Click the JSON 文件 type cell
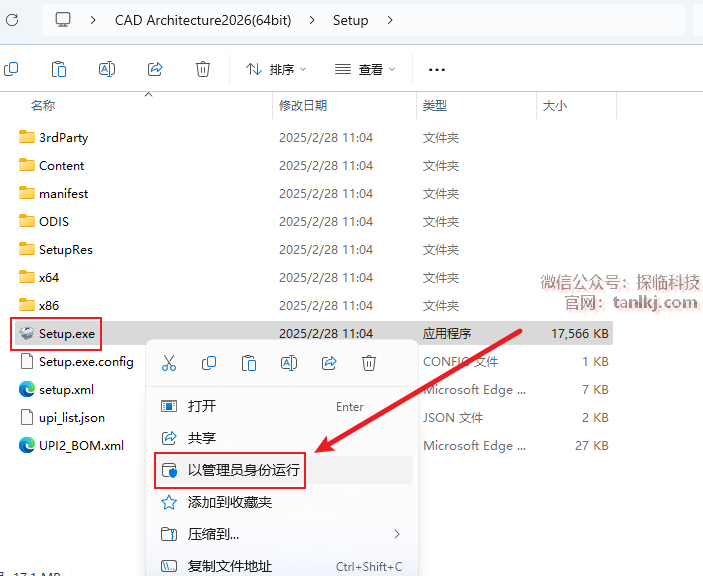Image resolution: width=703 pixels, height=576 pixels. (453, 418)
